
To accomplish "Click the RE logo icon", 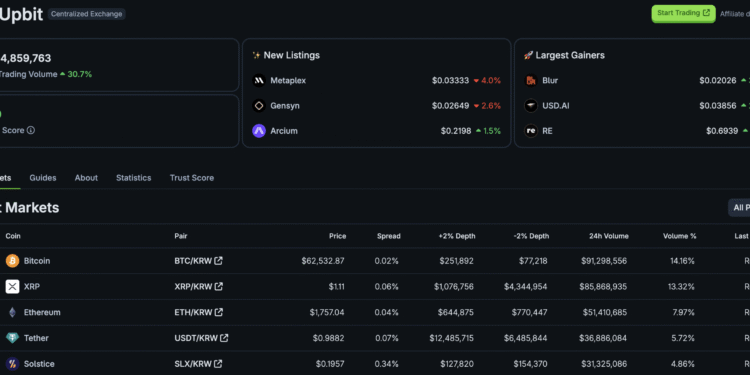I will pos(531,131).
